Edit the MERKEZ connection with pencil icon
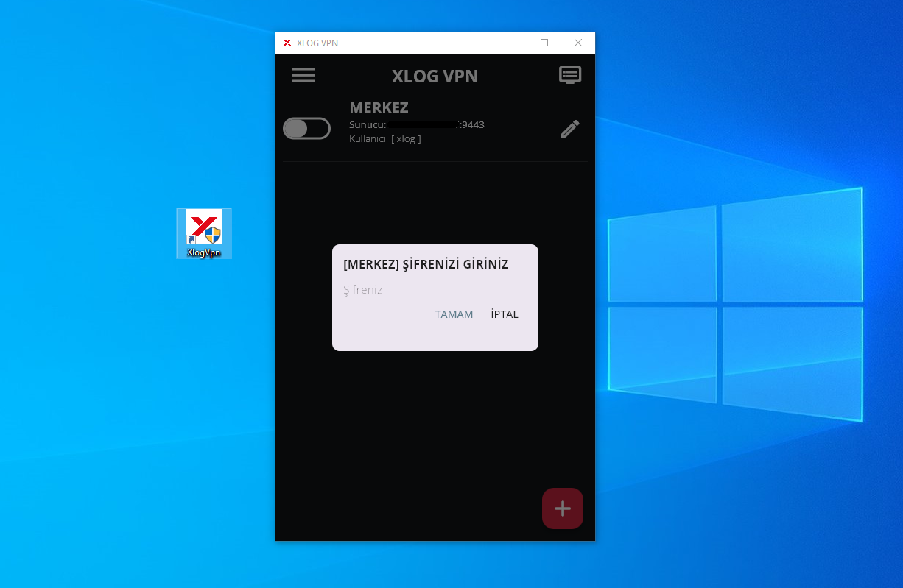 570,129
